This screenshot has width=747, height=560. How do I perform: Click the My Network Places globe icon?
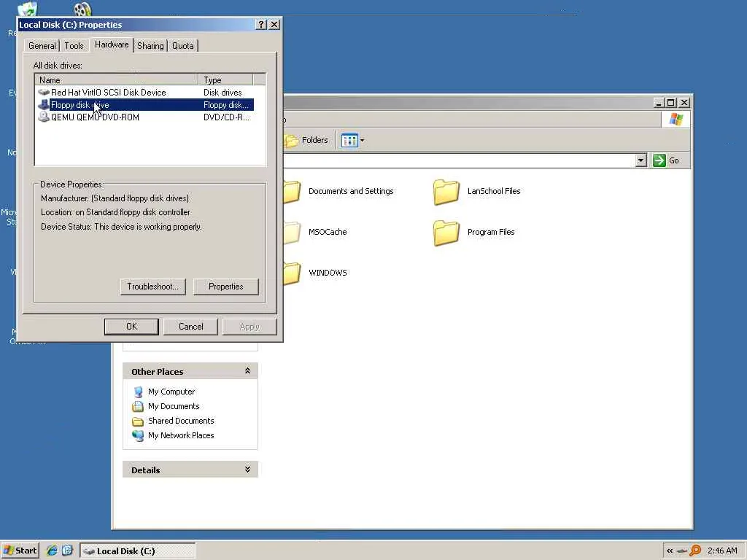(x=138, y=435)
